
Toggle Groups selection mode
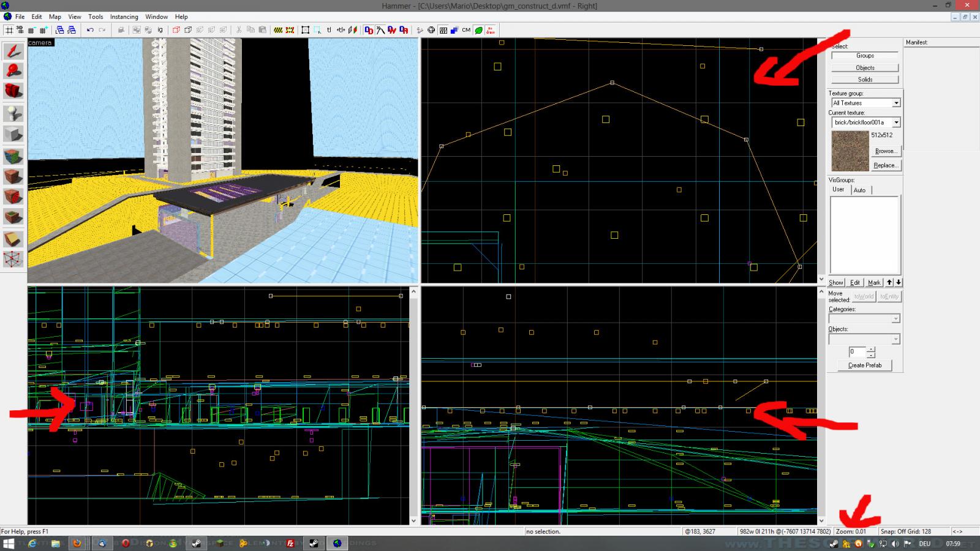[864, 56]
